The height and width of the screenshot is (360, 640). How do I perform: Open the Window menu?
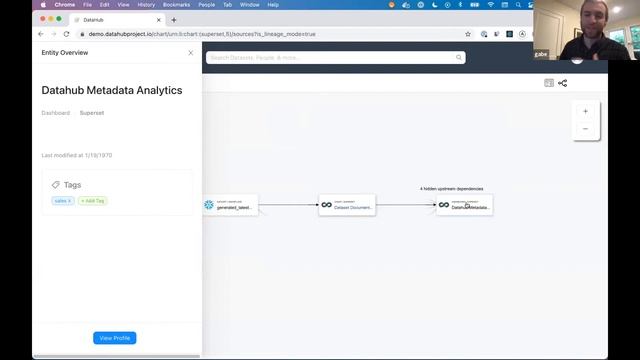(250, 5)
